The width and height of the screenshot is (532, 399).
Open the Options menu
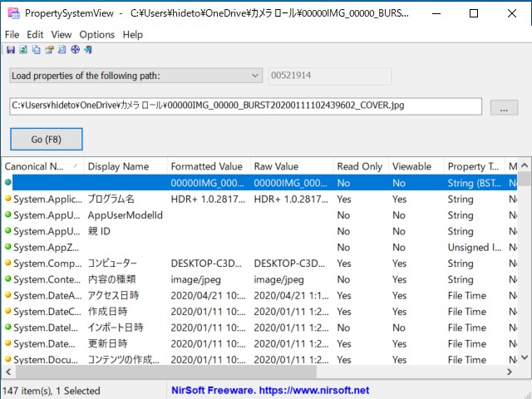pos(97,35)
